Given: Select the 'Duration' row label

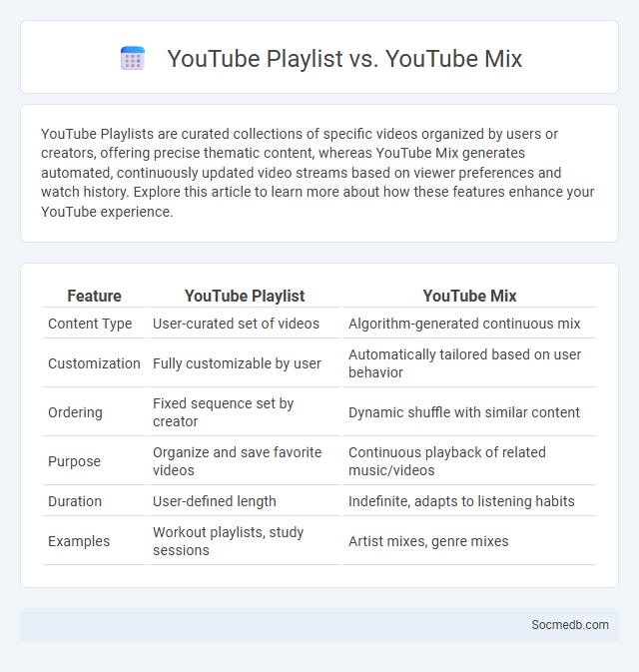Looking at the screenshot, I should [75, 501].
